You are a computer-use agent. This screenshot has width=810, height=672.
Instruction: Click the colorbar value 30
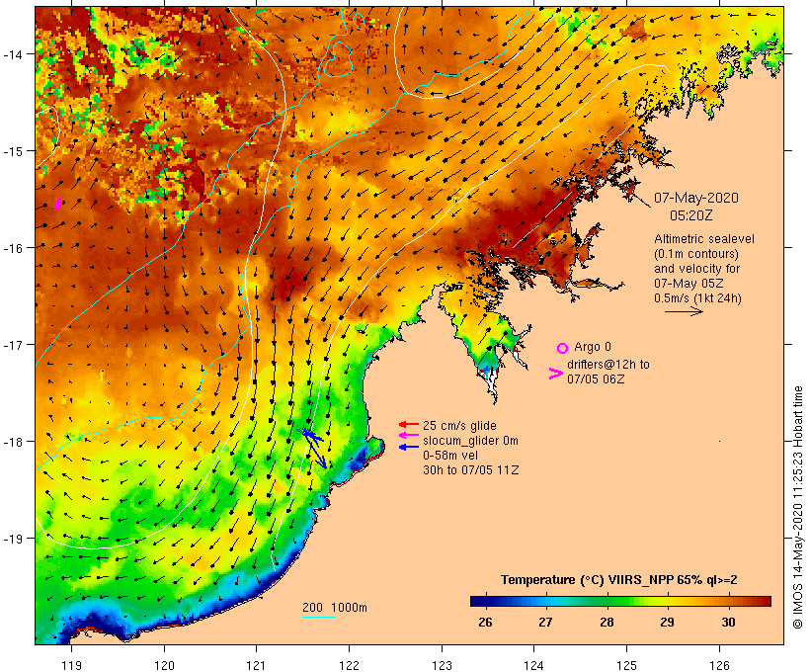[x=728, y=622]
